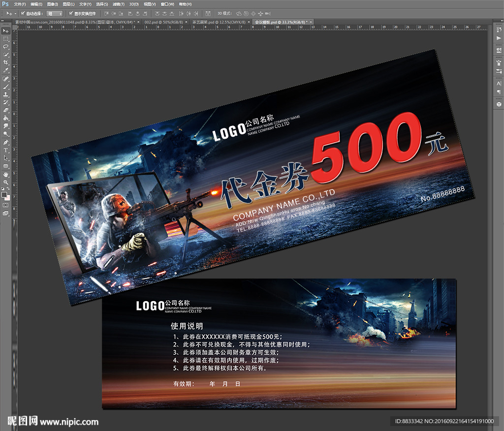
Task: Click align top edges button
Action: pyautogui.click(x=106, y=13)
